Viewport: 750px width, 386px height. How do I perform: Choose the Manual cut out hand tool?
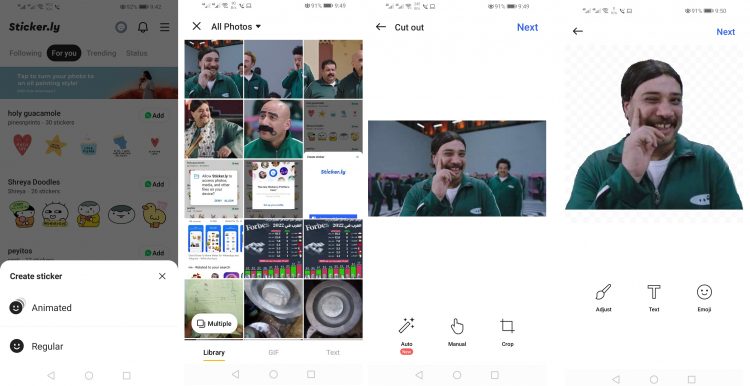(457, 332)
